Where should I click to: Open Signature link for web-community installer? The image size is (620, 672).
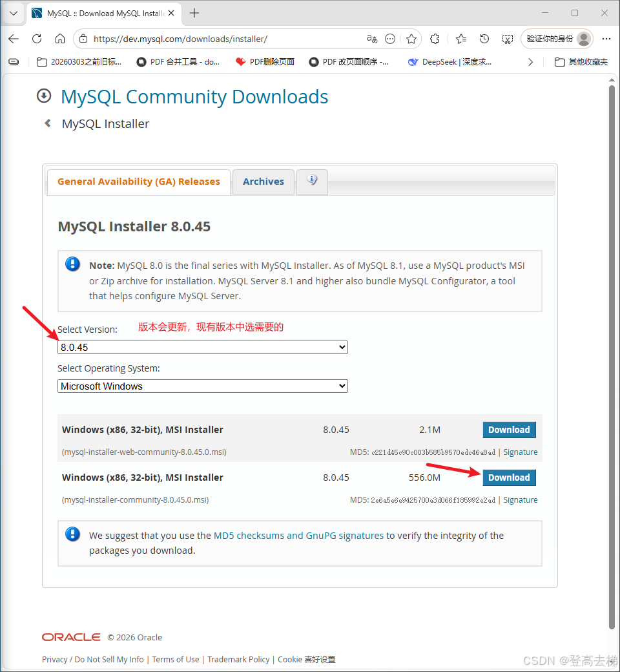click(x=520, y=452)
